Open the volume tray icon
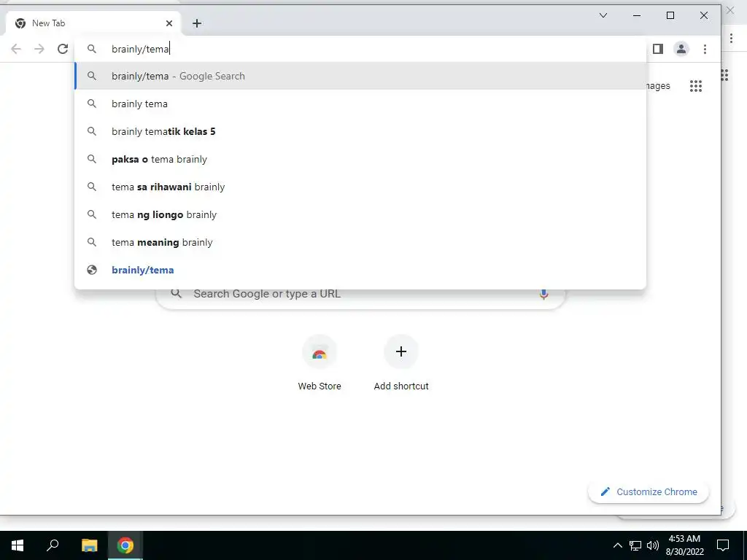747x560 pixels. click(x=653, y=545)
